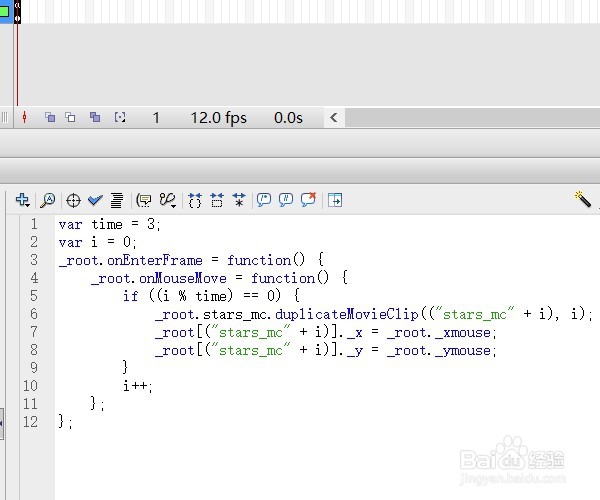Open Modify Onion Markers bracket icon
This screenshot has height=500, width=600.
(x=120, y=117)
